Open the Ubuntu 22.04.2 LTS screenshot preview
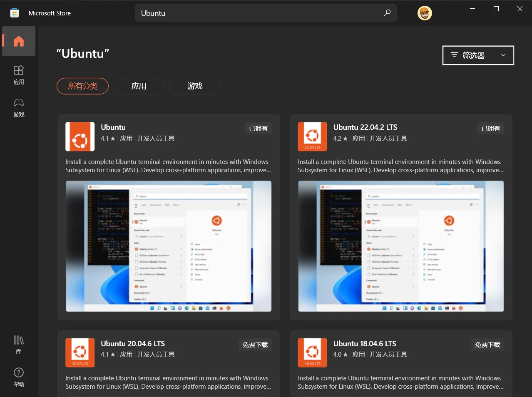 click(x=401, y=246)
